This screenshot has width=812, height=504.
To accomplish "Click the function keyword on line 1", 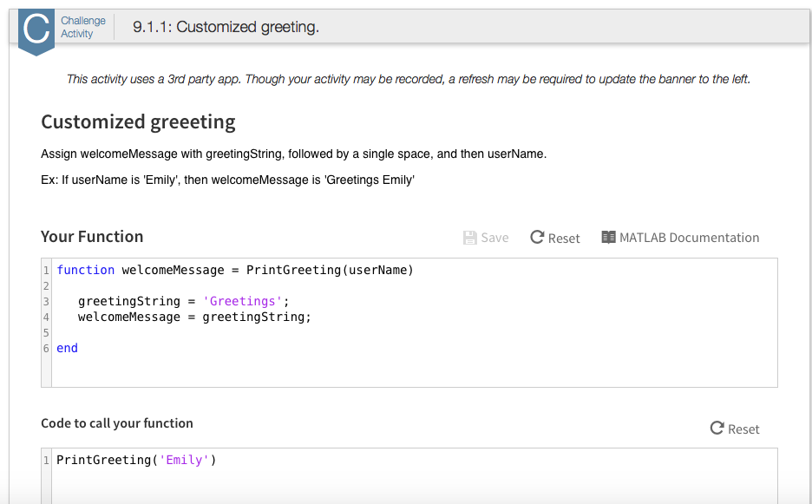I will point(85,271).
